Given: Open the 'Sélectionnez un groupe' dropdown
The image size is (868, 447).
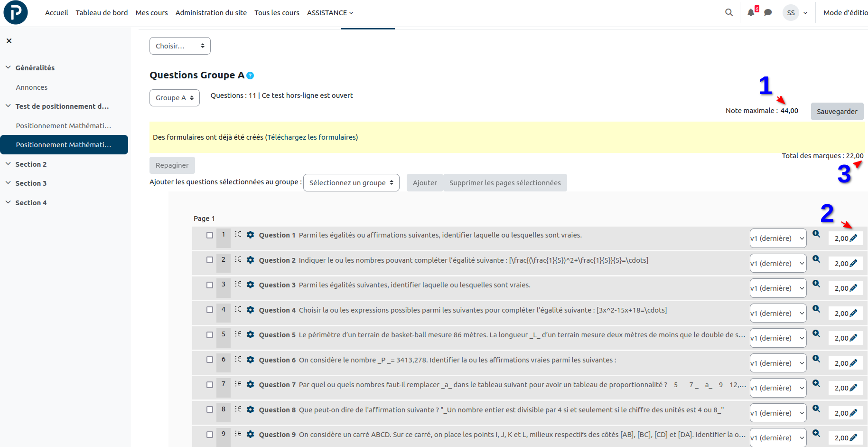Looking at the screenshot, I should 351,183.
